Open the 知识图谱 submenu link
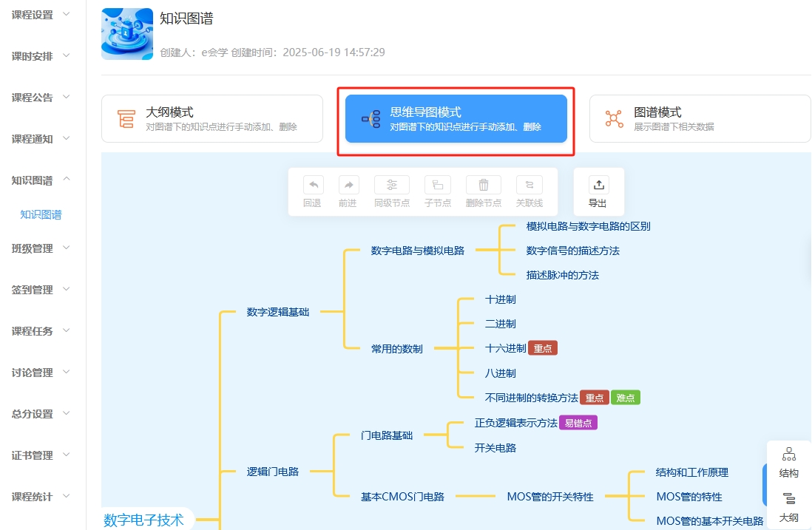This screenshot has height=530, width=812. click(41, 215)
